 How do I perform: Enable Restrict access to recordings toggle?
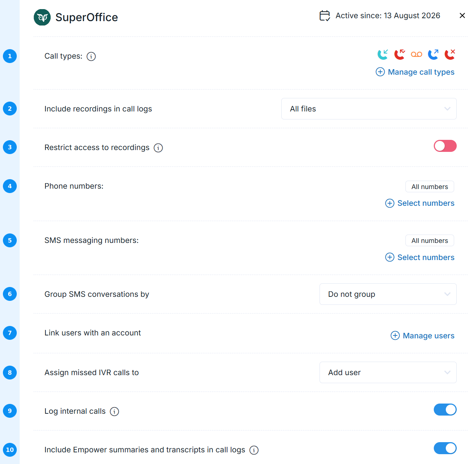coord(445,146)
